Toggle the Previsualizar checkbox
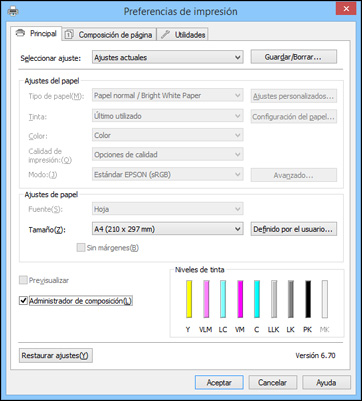This screenshot has width=362, height=401. pos(23,280)
